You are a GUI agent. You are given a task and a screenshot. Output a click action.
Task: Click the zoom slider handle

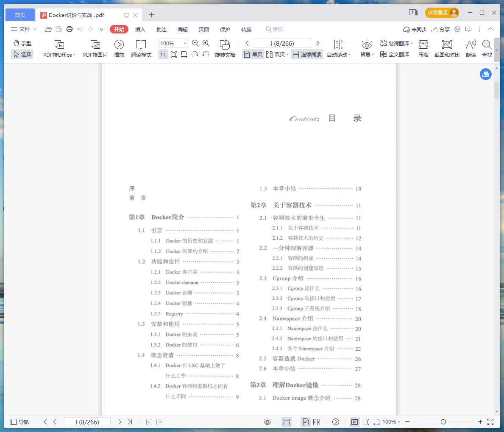coord(443,422)
